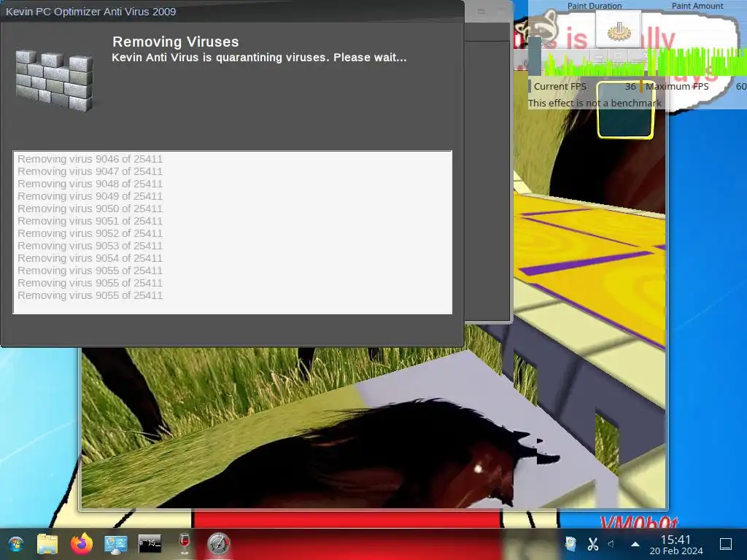747x560 pixels.
Task: Click the show desktop button
Action: (726, 544)
